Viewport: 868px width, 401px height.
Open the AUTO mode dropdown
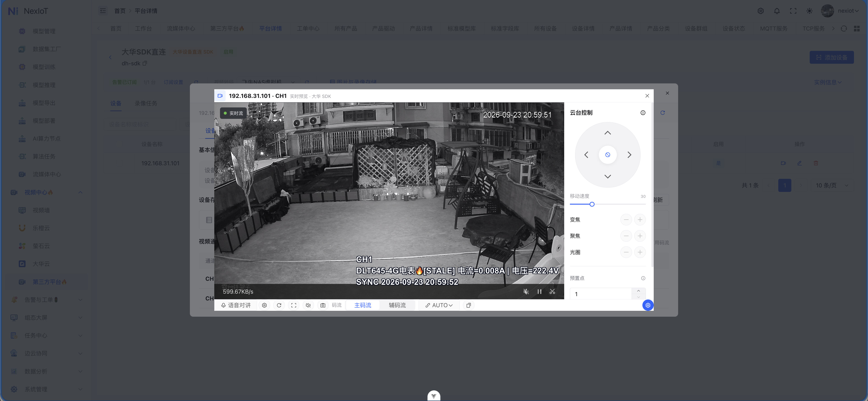(439, 305)
